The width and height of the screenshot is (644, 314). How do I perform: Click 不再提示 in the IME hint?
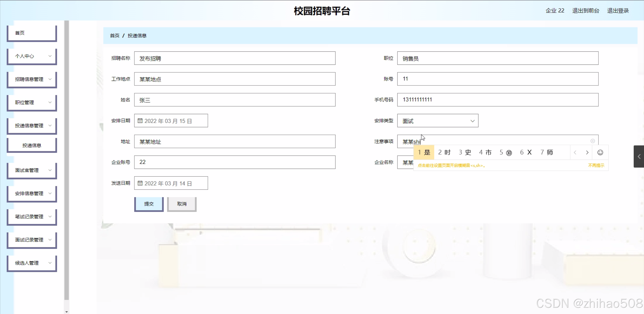[x=596, y=165]
